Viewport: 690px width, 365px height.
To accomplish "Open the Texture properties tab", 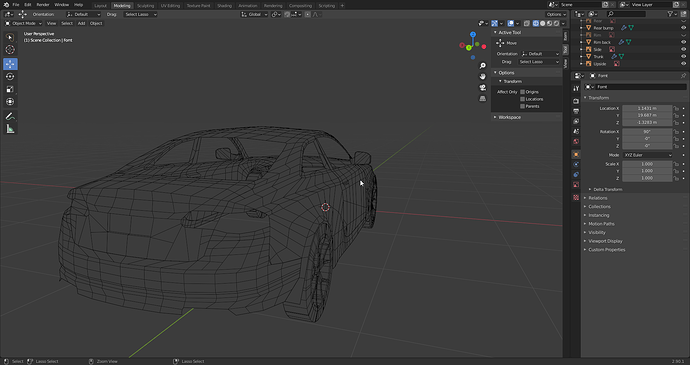I will (x=576, y=198).
